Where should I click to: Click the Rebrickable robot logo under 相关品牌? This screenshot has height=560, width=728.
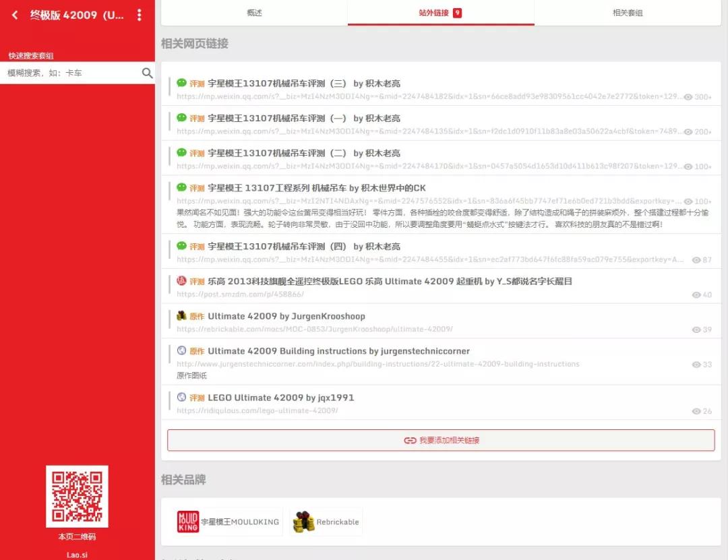(x=305, y=520)
